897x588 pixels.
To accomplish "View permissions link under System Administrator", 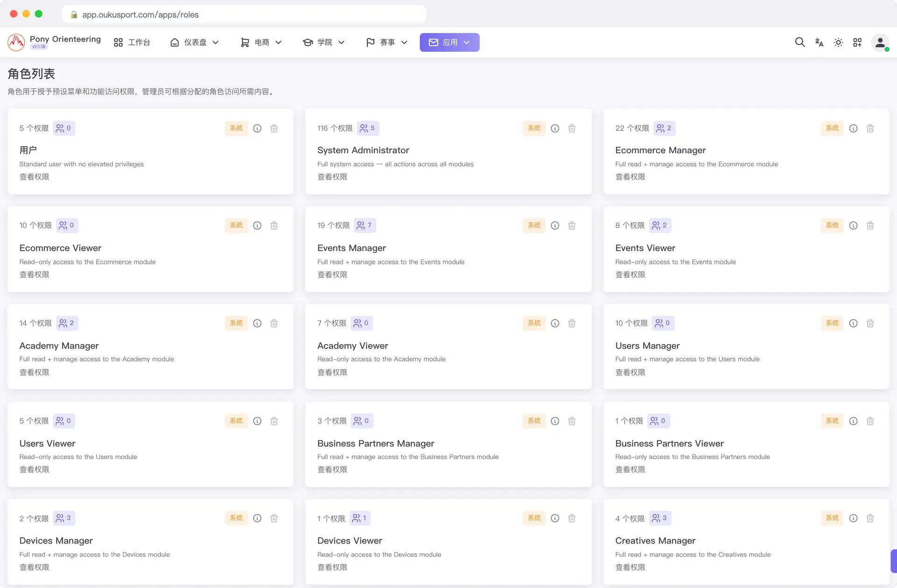I will (x=332, y=177).
